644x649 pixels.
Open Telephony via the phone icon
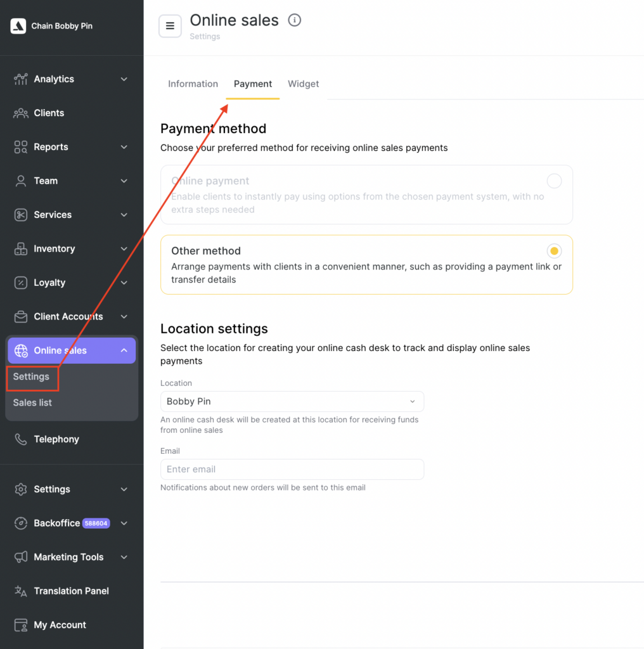(21, 439)
